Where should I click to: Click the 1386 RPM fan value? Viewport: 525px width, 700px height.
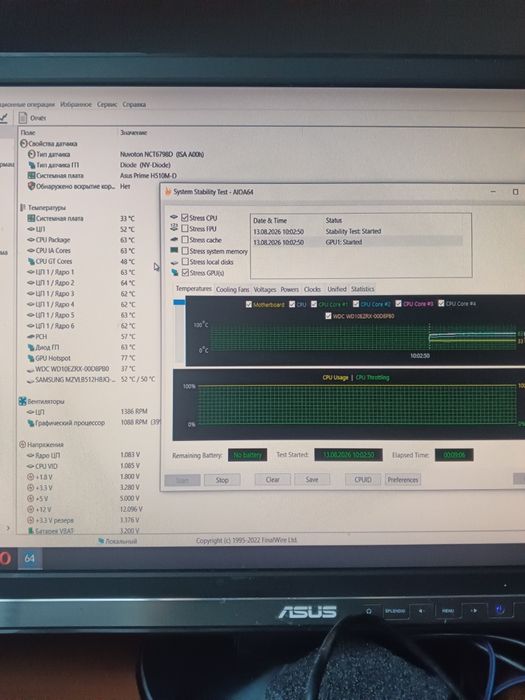[133, 411]
